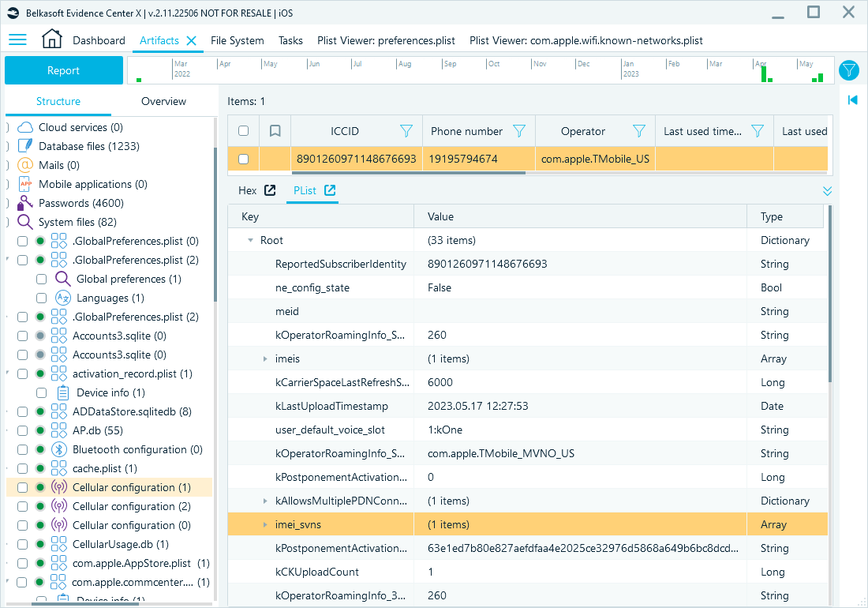Viewport: 868px width, 608px height.
Task: Collapse details pane with double chevron
Action: [x=827, y=191]
